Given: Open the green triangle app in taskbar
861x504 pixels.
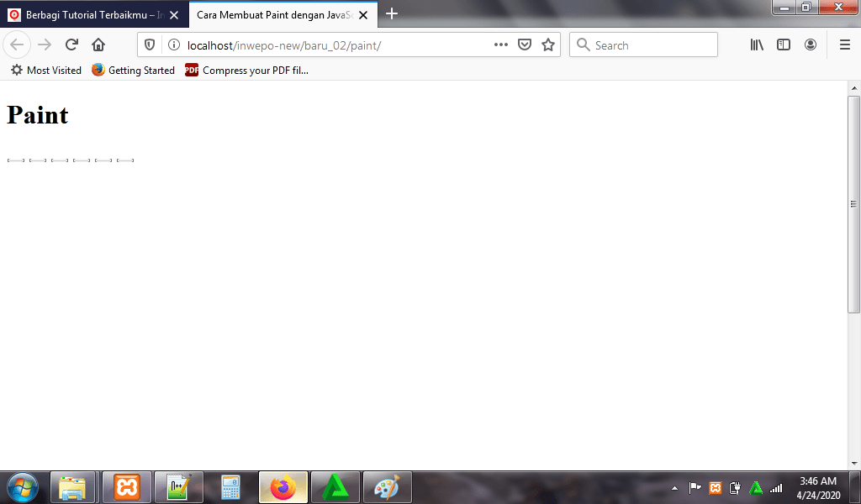Looking at the screenshot, I should (335, 487).
